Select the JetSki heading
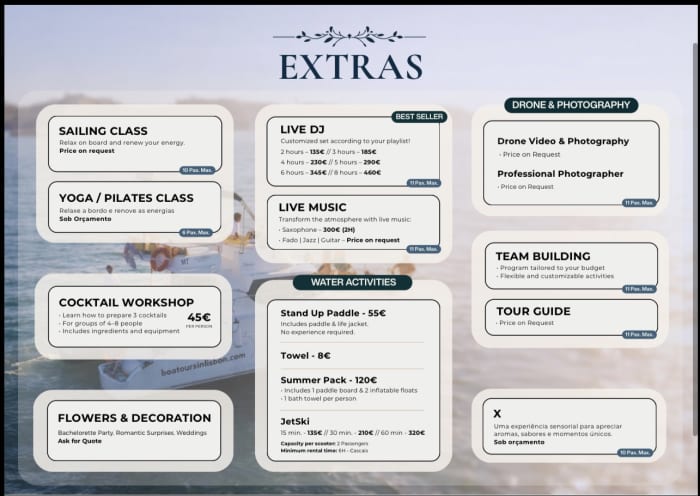The image size is (700, 496). (x=295, y=421)
